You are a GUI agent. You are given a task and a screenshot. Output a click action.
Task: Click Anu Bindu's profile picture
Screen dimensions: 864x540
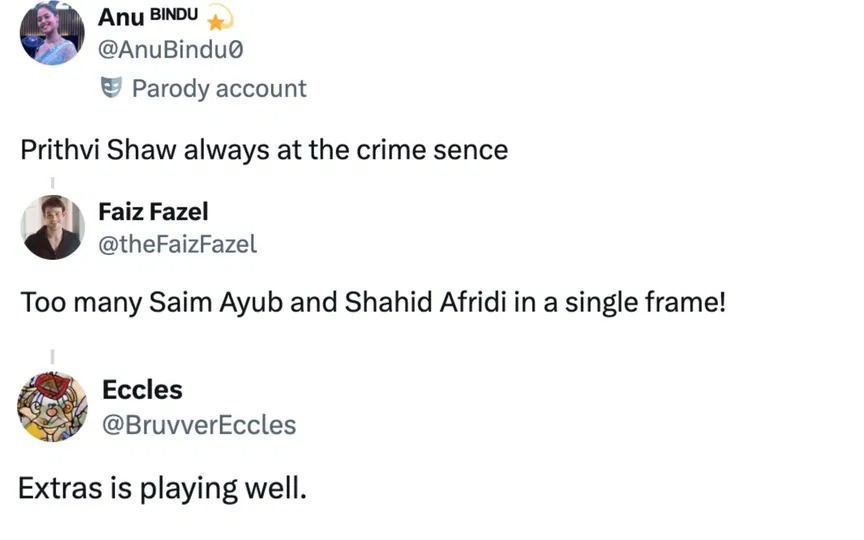coord(52,33)
